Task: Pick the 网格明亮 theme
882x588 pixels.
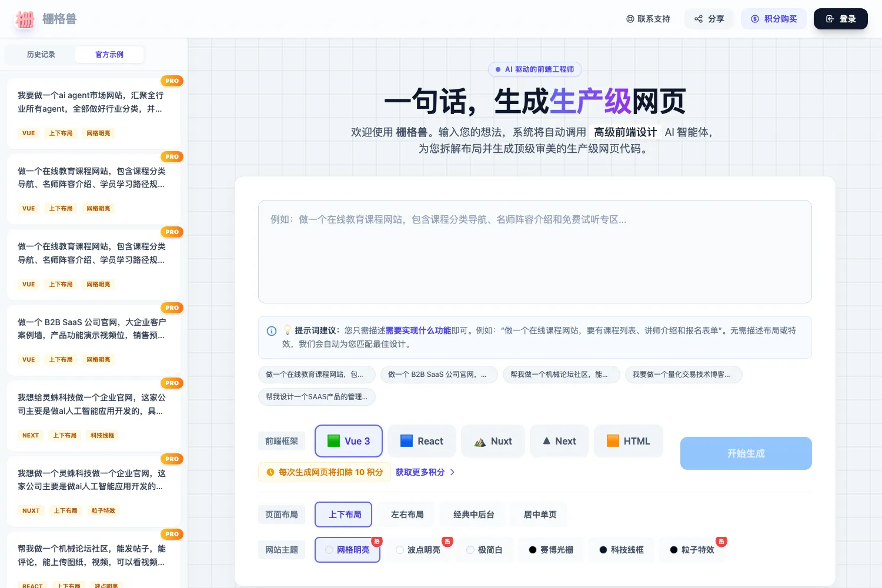Action: coord(348,550)
